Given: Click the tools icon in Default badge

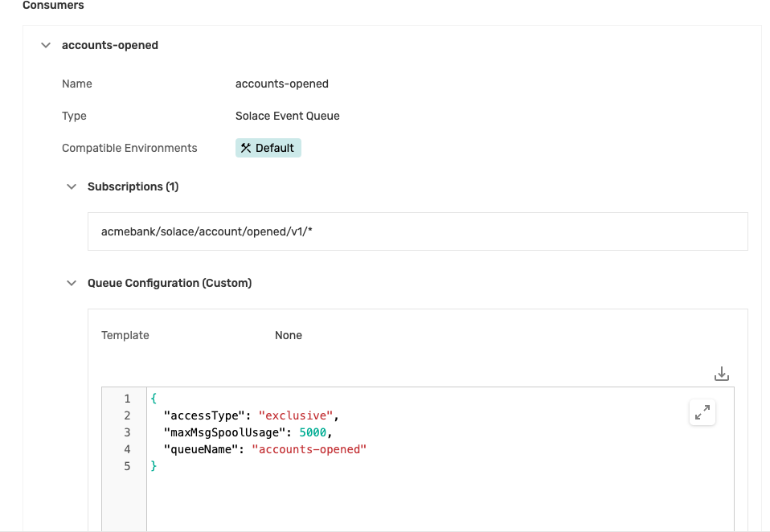Looking at the screenshot, I should (x=246, y=148).
